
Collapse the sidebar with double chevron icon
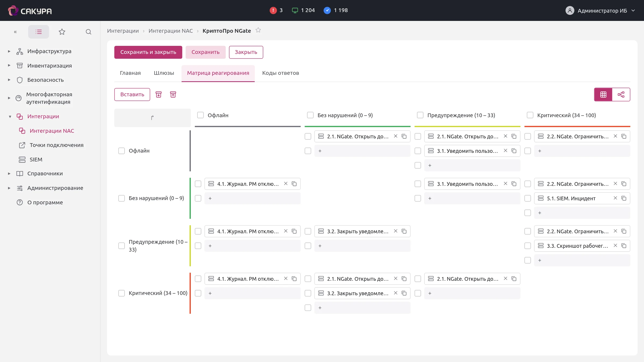pos(15,32)
